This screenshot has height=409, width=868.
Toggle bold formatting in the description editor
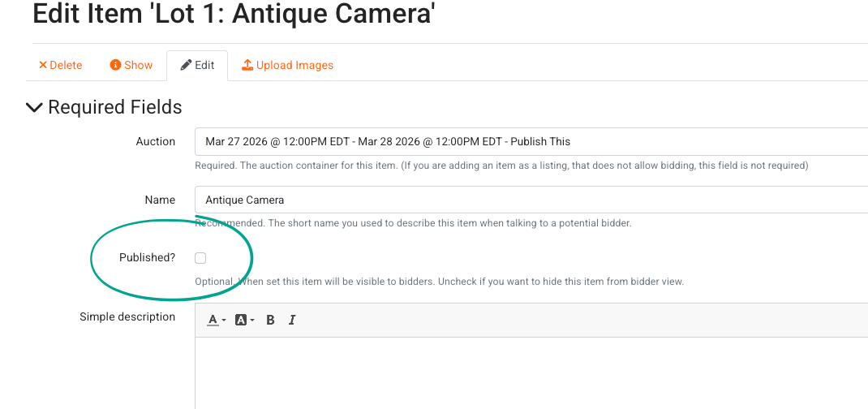[x=270, y=320]
